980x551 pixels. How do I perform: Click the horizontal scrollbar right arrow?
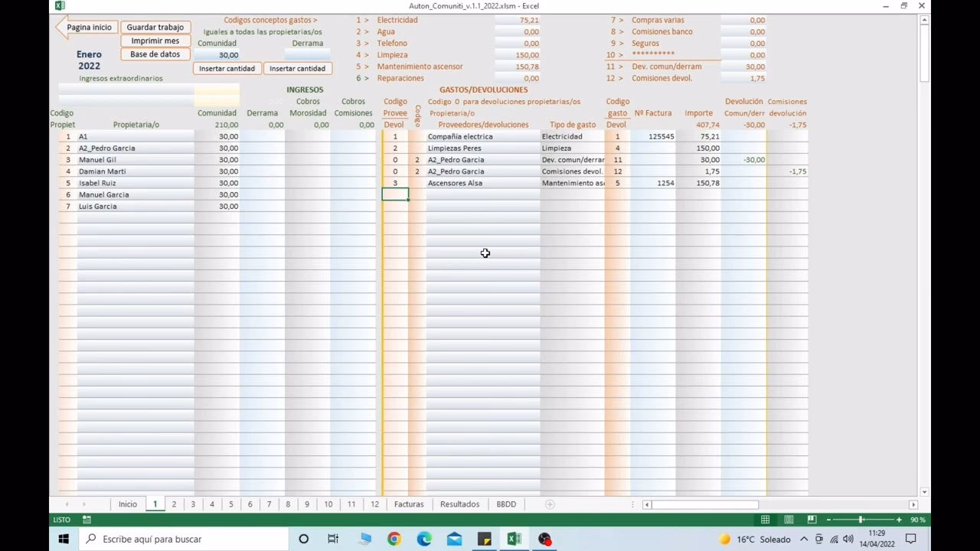[913, 504]
